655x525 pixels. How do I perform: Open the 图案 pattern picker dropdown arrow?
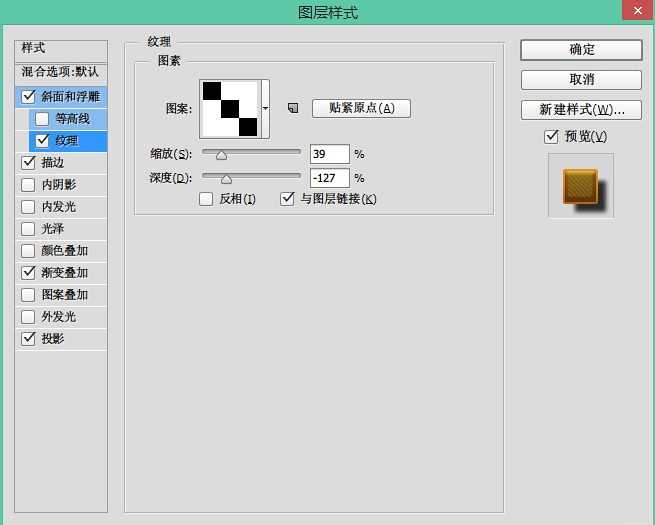pos(265,108)
